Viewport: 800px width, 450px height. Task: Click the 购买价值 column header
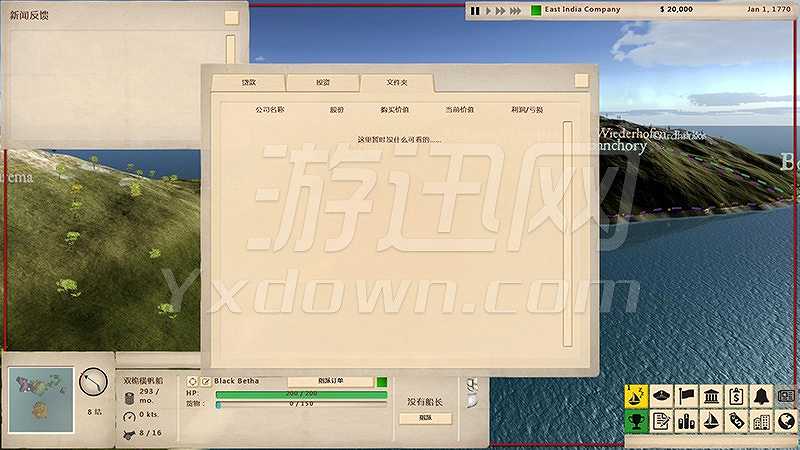coord(394,110)
